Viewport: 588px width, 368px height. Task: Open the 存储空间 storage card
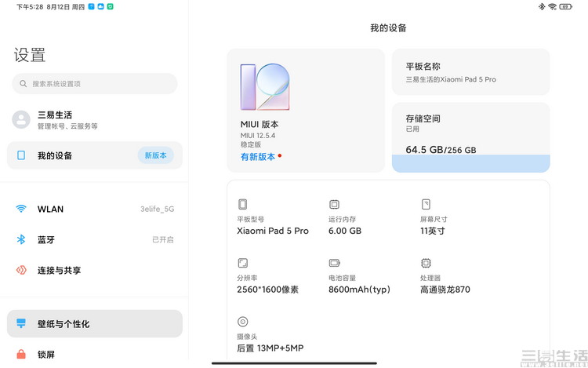(x=470, y=137)
